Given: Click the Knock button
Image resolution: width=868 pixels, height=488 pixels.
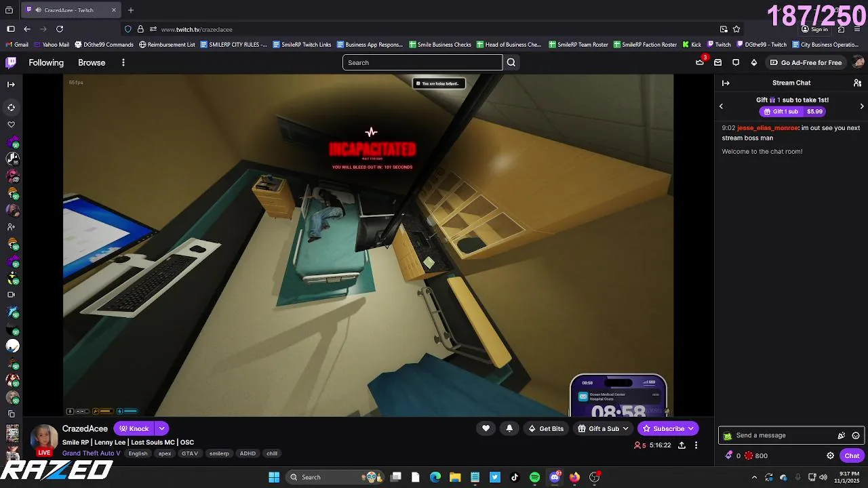Looking at the screenshot, I should (134, 428).
